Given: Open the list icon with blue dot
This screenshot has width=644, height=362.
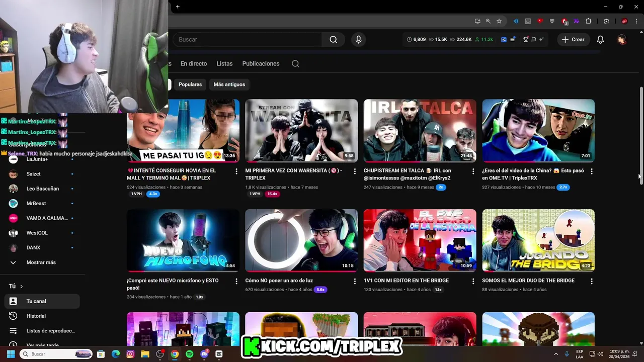Looking at the screenshot, I should (513, 39).
